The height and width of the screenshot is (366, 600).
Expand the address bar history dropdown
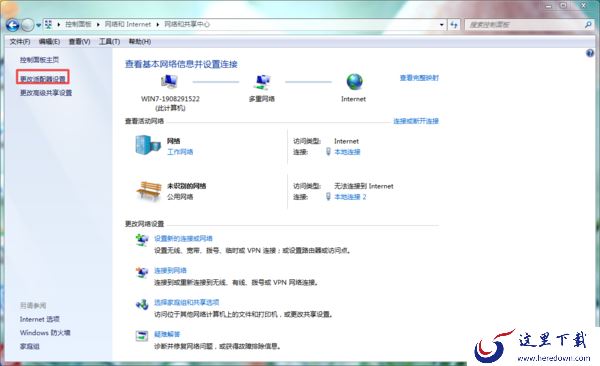click(x=442, y=25)
